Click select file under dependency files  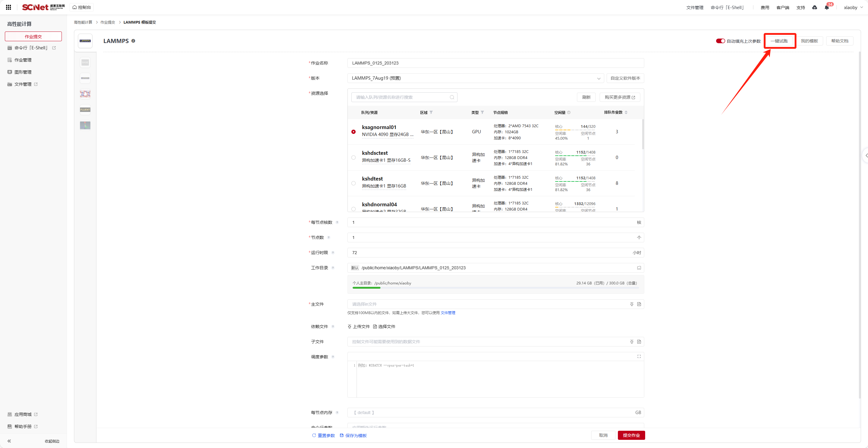tap(384, 327)
